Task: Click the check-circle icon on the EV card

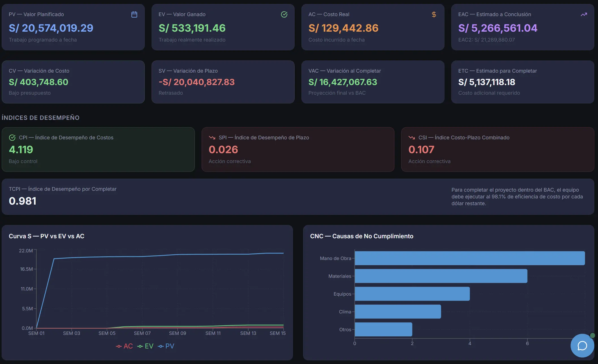Action: coord(284,14)
